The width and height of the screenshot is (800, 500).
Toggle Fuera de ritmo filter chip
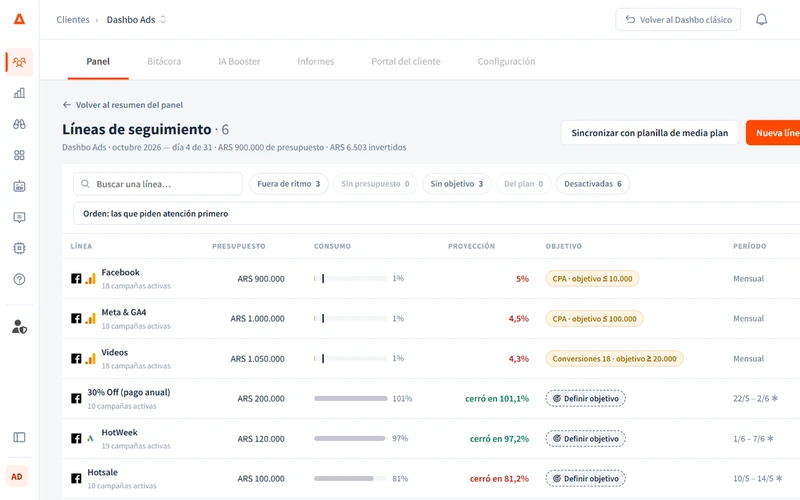(288, 184)
